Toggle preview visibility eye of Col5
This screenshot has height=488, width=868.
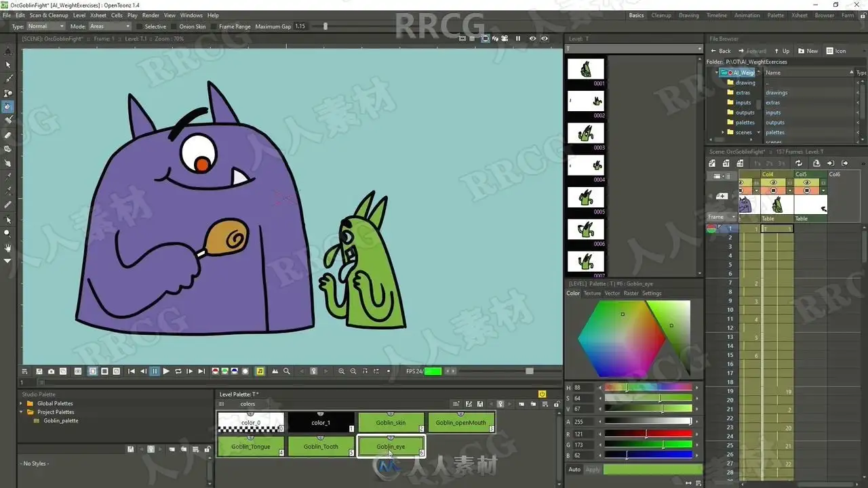coord(806,182)
